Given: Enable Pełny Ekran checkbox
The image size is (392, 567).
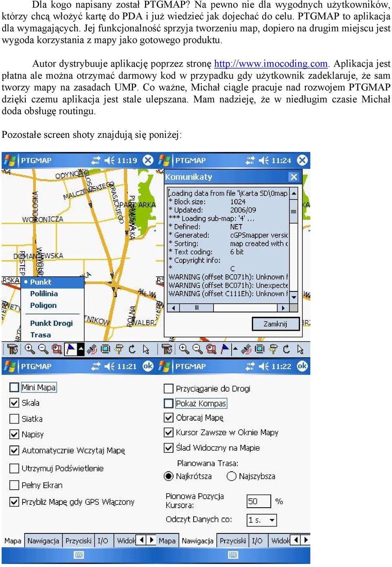Looking at the screenshot, I should [x=14, y=485].
